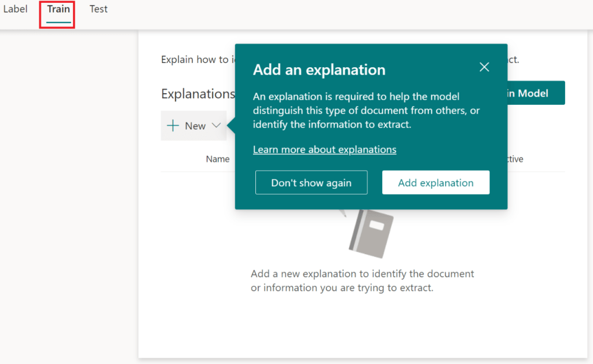Click the Add explanation button
593x364 pixels.
point(435,183)
